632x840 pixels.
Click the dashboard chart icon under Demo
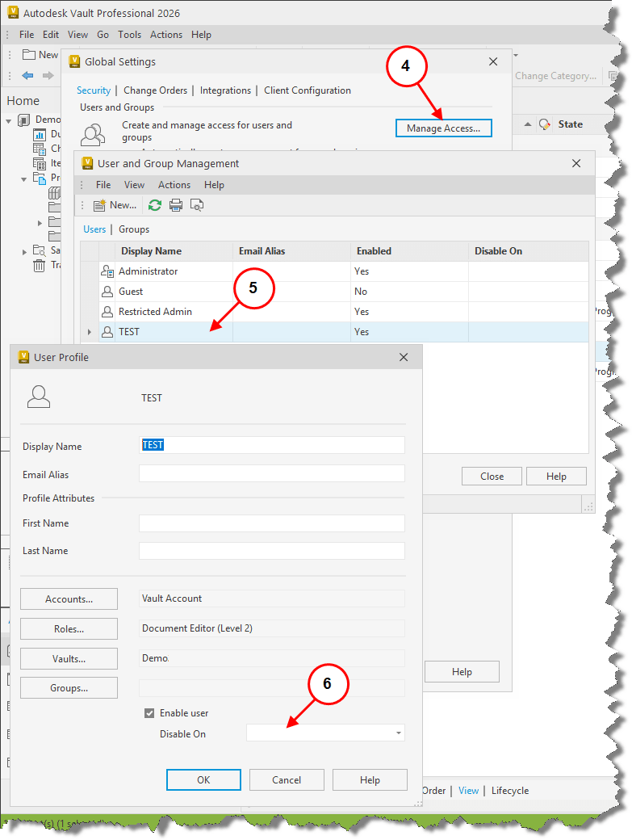click(x=40, y=134)
